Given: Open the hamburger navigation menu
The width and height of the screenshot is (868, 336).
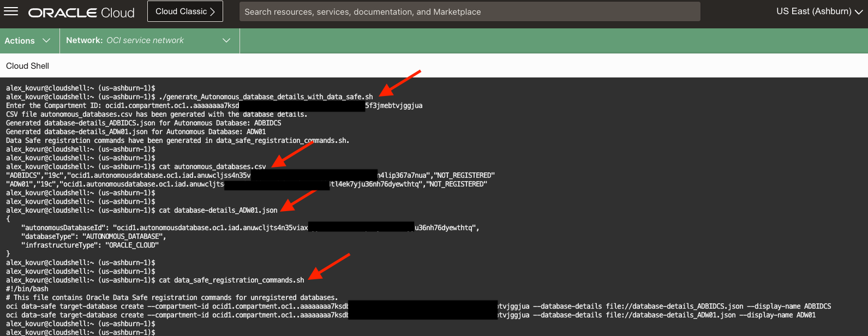Looking at the screenshot, I should [11, 11].
